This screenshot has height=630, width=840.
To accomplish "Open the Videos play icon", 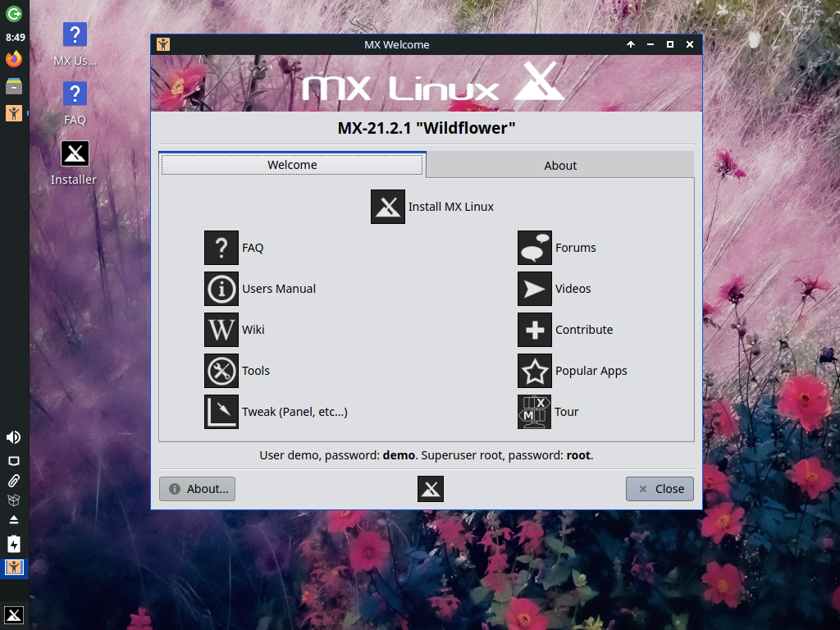I will [535, 289].
